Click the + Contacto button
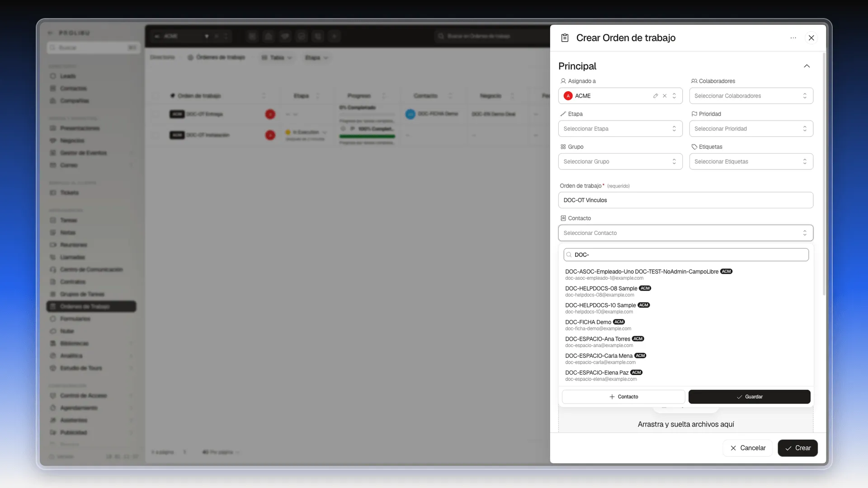 [623, 397]
